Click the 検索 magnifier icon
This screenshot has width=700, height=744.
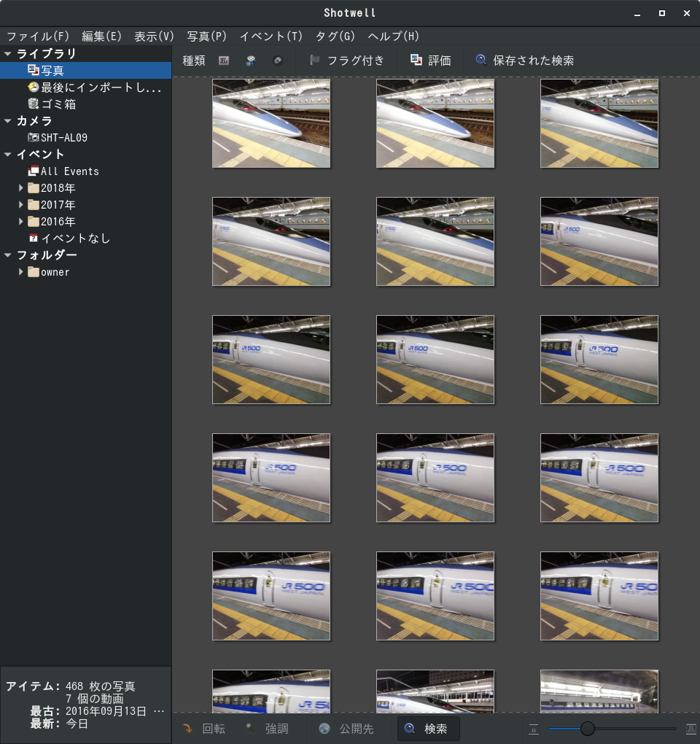click(409, 729)
